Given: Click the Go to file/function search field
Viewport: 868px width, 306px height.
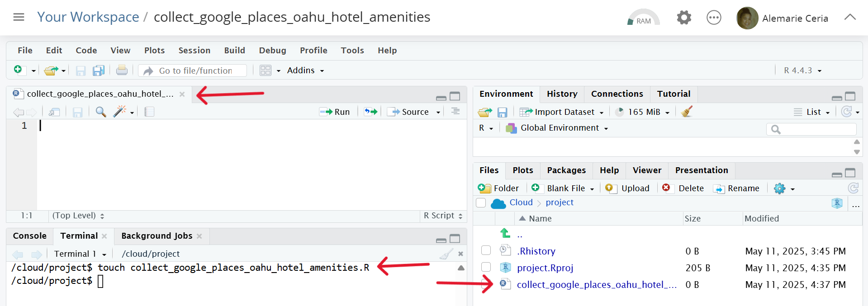Looking at the screenshot, I should 195,71.
